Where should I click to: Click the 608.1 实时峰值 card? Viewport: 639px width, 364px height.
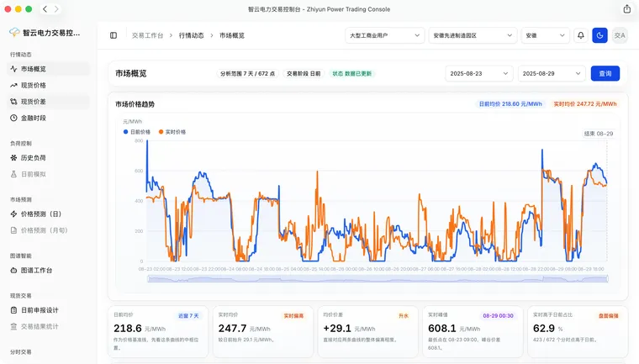click(x=473, y=332)
